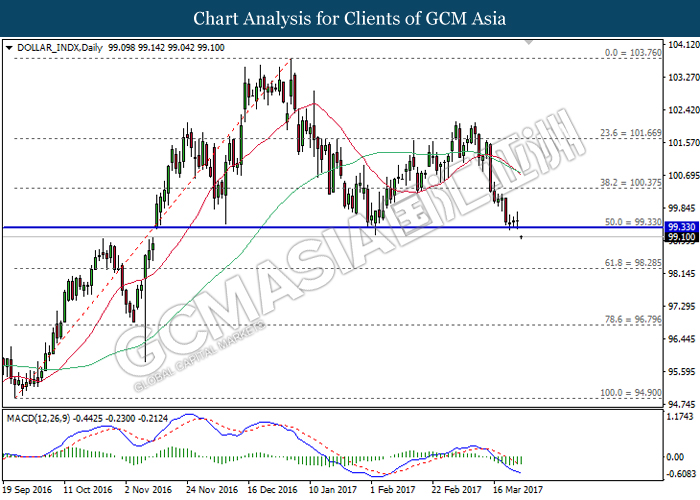Screen dimensions: 700x500
Task: Click the MACD(12,26,9) indicator label
Action: pyautogui.click(x=38, y=418)
